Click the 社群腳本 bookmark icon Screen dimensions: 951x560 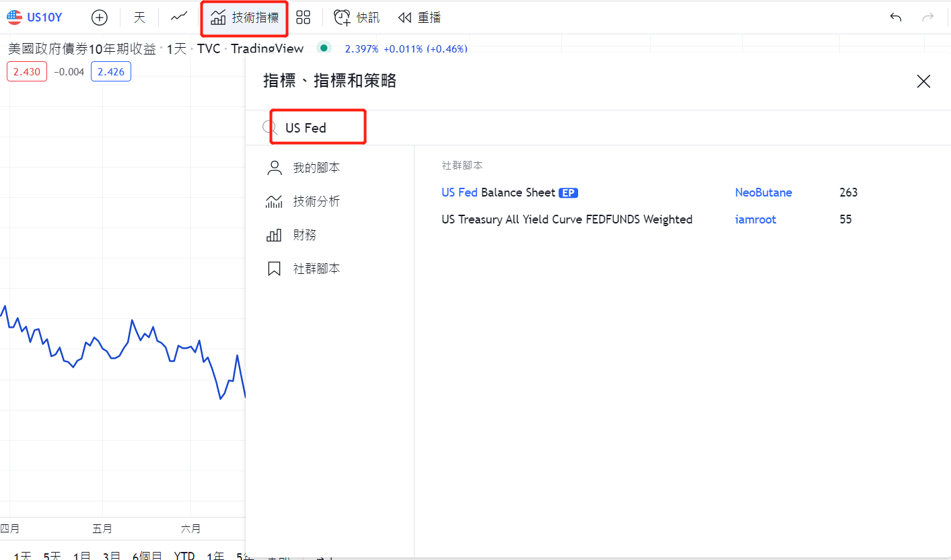[x=275, y=269]
